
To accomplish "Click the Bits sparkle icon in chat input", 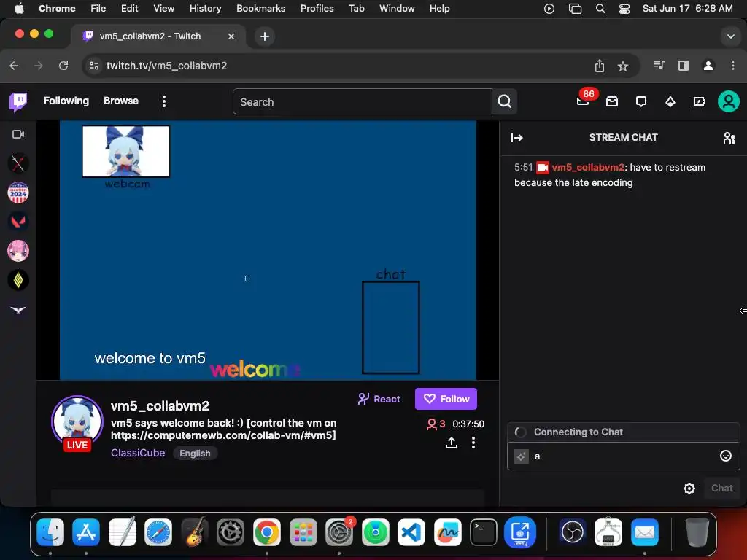I will [x=522, y=456].
